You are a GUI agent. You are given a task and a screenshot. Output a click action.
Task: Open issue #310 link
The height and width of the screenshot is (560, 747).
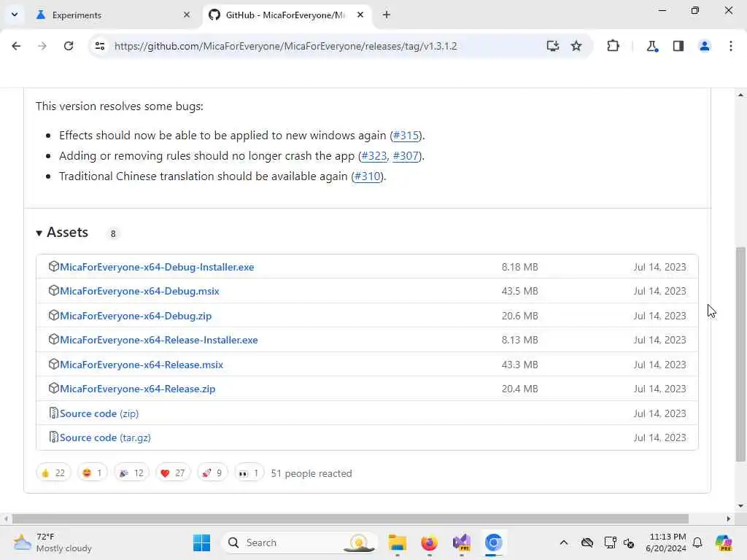pos(368,176)
